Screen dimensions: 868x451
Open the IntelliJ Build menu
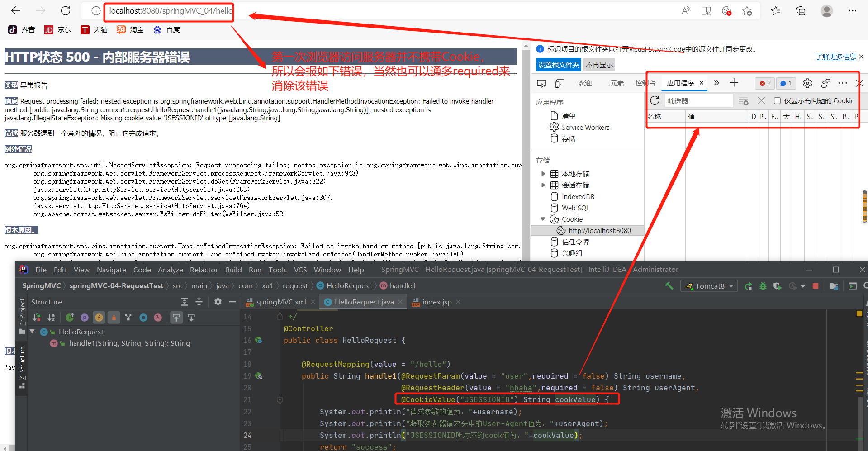233,270
